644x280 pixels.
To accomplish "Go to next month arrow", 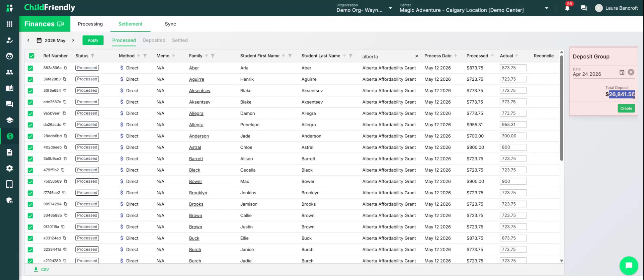I will tap(73, 40).
